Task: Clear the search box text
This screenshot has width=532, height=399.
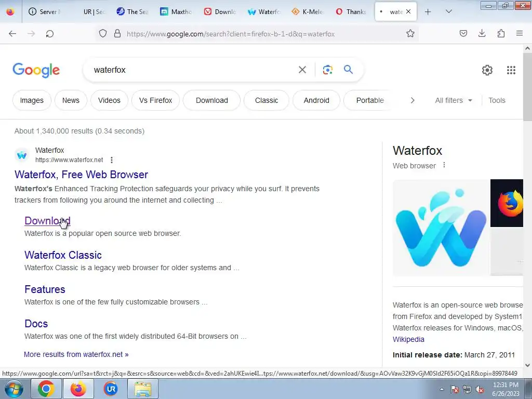Action: 302,70
